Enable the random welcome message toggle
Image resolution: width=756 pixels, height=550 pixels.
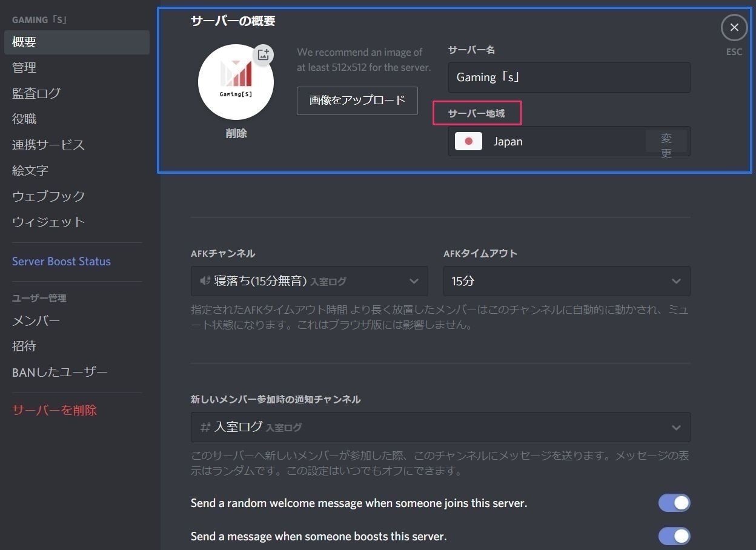point(674,503)
